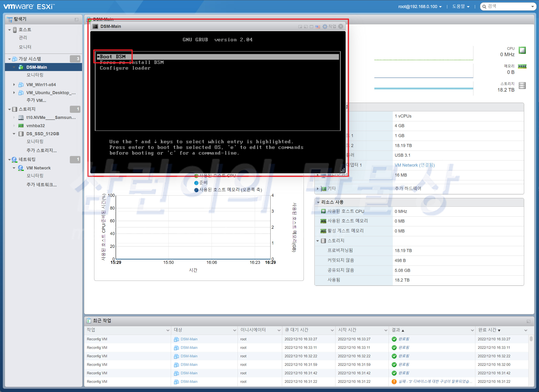Toggle 사용된 호스트 메모리 chart legend

(228, 190)
